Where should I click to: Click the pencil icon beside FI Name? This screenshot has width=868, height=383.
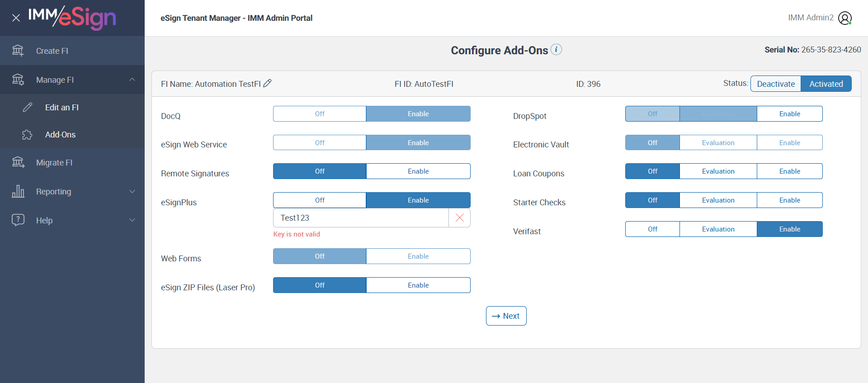pyautogui.click(x=268, y=83)
